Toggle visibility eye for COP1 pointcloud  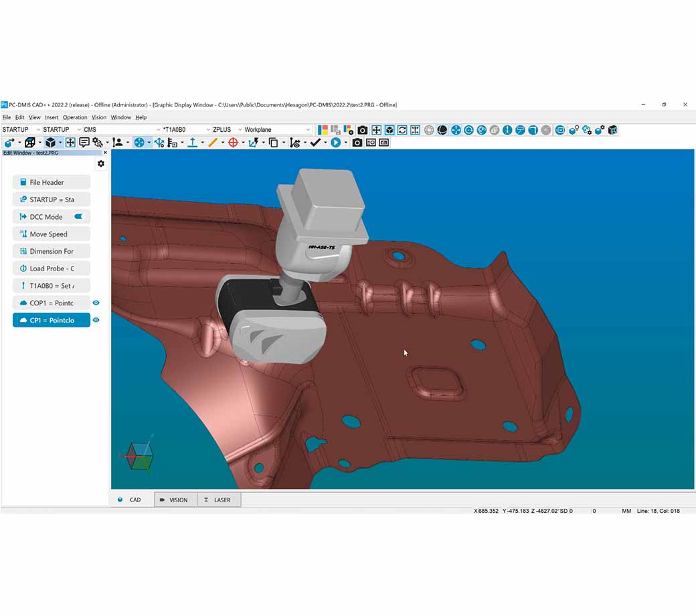tap(96, 303)
